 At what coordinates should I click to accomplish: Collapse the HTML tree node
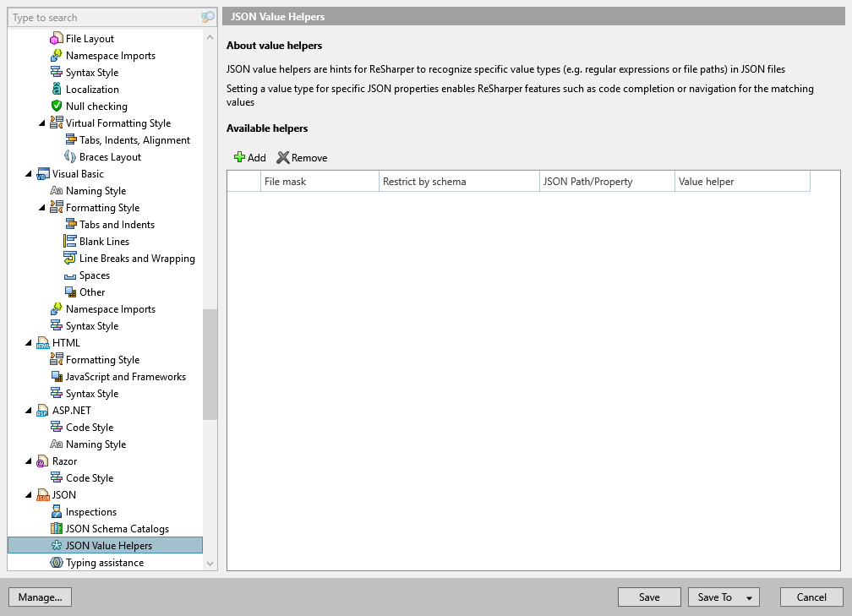click(30, 343)
